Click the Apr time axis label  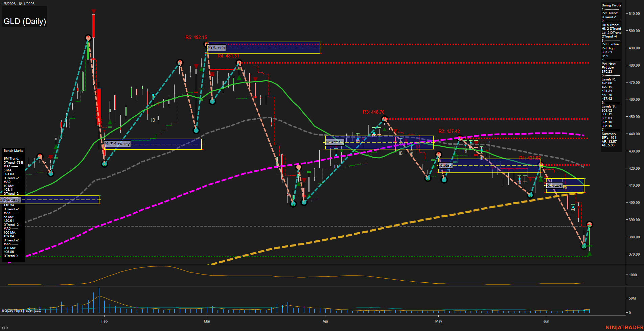coord(325,321)
